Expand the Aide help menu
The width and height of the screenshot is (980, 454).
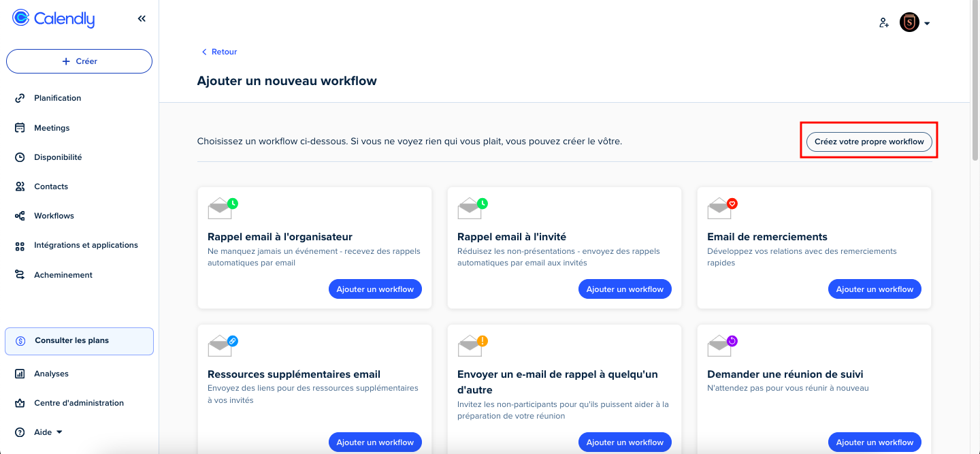click(48, 432)
